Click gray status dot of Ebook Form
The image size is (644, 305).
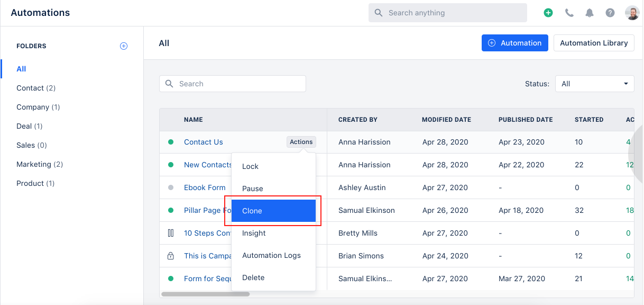(171, 187)
